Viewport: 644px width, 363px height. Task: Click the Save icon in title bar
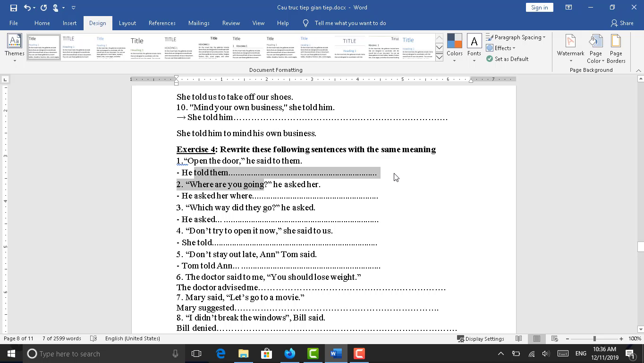coord(13,8)
